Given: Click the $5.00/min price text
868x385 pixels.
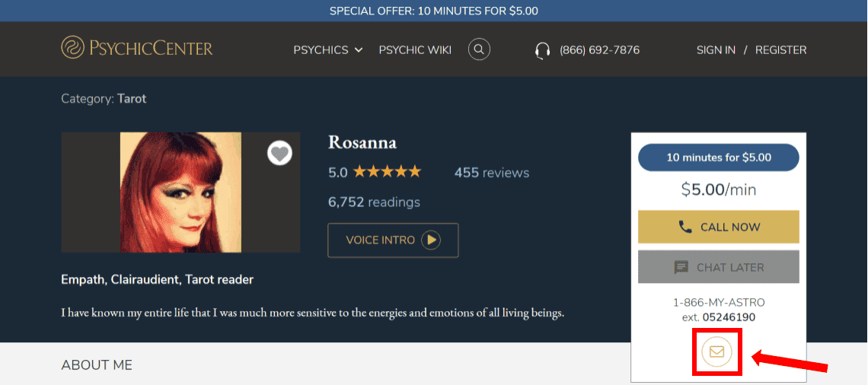Looking at the screenshot, I should (x=719, y=190).
